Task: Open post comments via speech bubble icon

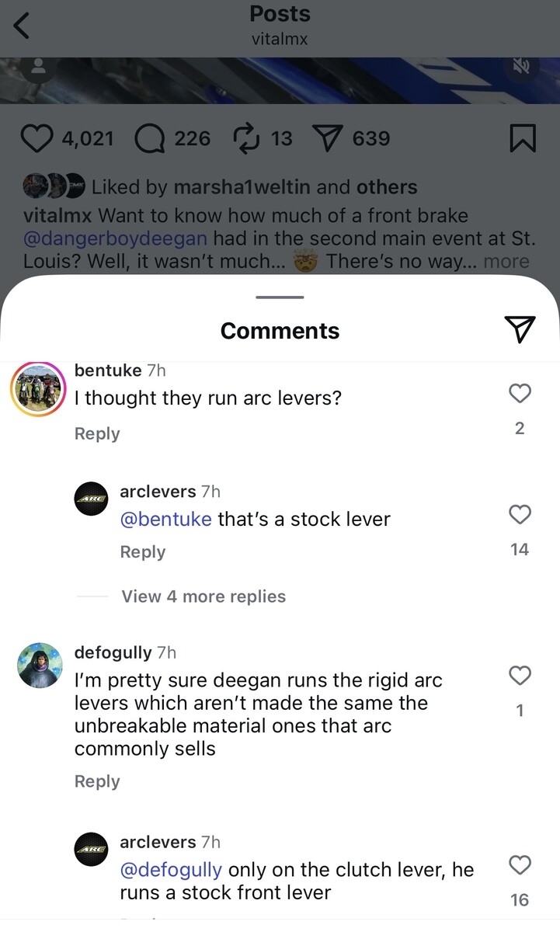Action: pos(150,139)
